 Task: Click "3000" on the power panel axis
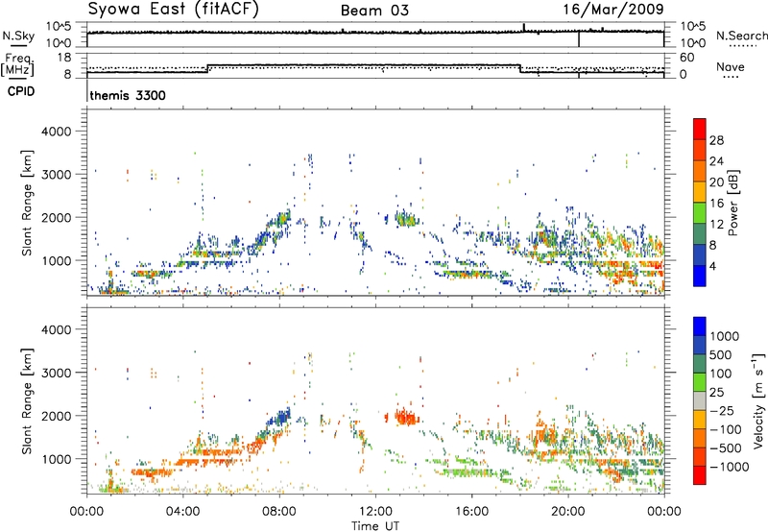[57, 175]
